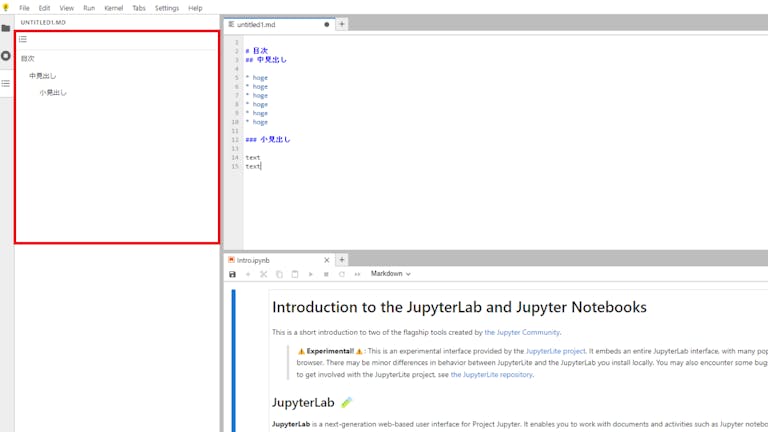This screenshot has width=768, height=432.
Task: Open the table of contents sidebar icon
Action: [x=6, y=83]
